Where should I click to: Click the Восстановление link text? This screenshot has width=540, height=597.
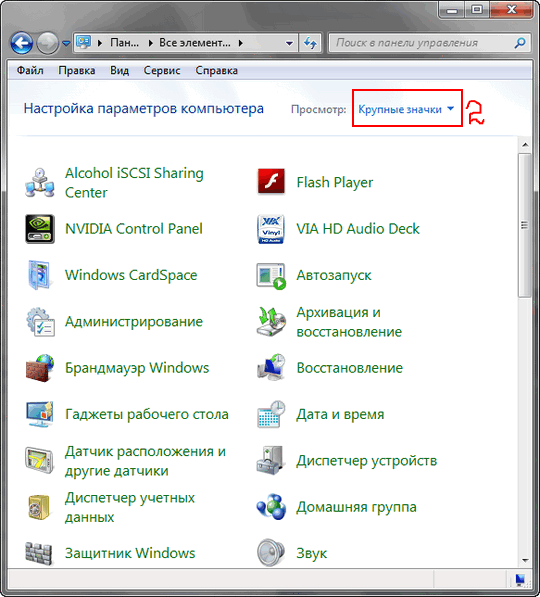tap(349, 368)
